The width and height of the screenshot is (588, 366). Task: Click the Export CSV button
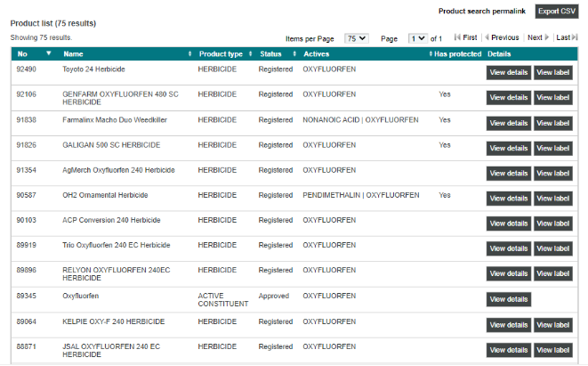coord(557,12)
